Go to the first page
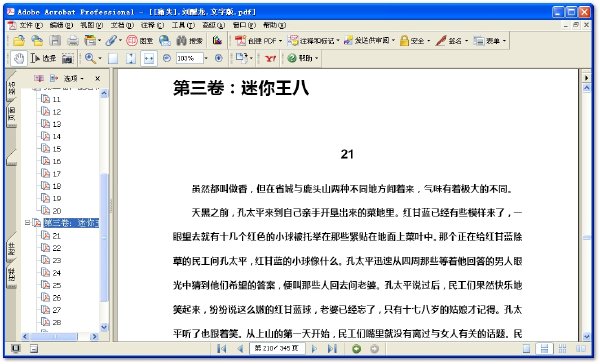Viewport: 600px width, 364px height. click(x=222, y=349)
